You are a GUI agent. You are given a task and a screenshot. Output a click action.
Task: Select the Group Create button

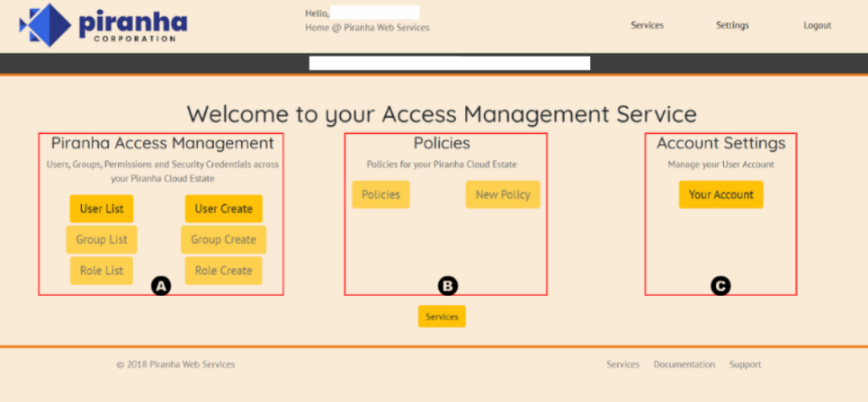(x=223, y=239)
